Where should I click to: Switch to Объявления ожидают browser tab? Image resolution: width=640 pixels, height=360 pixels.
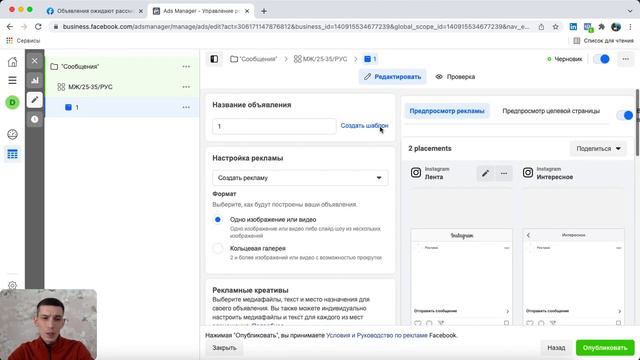click(95, 11)
